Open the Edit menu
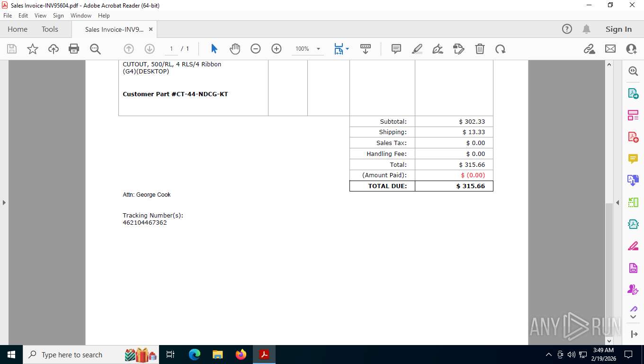Screen dimensions: 644x364 pos(23,16)
